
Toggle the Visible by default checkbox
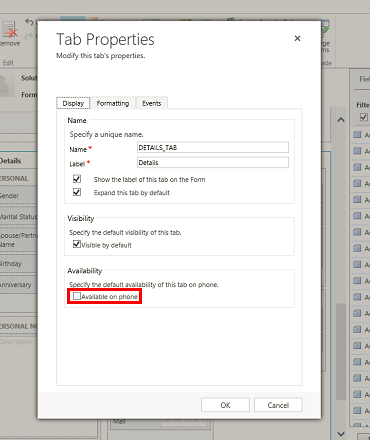tap(77, 244)
